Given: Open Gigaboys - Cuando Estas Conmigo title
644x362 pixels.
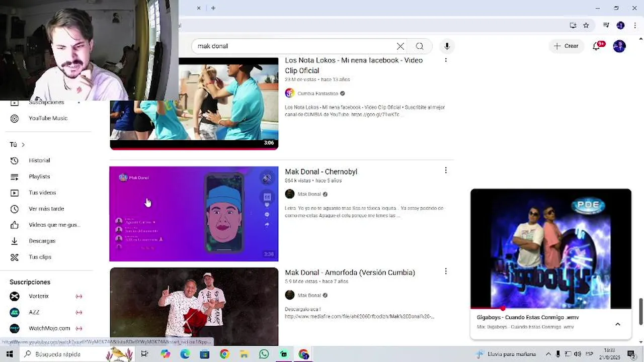Looking at the screenshot, I should tap(528, 317).
